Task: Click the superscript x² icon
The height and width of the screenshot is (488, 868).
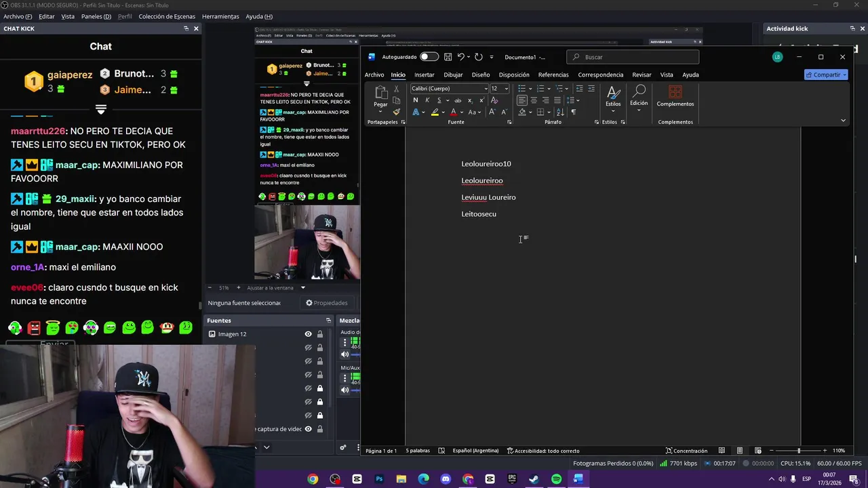Action: click(481, 100)
